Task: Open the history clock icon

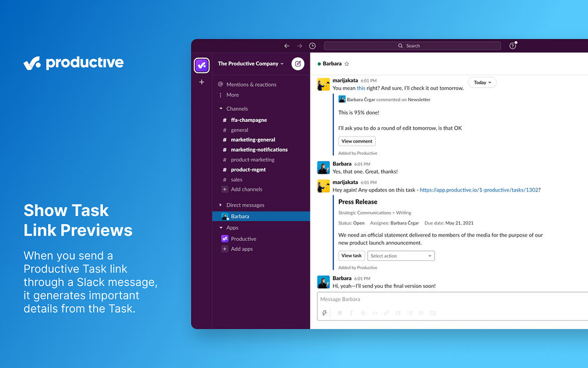Action: (312, 46)
